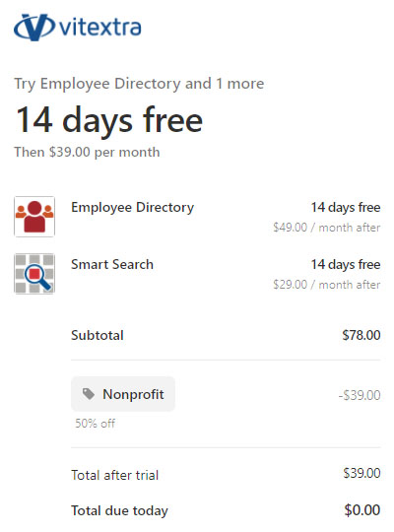Click the 50% off label
This screenshot has height=532, width=394.
(95, 424)
